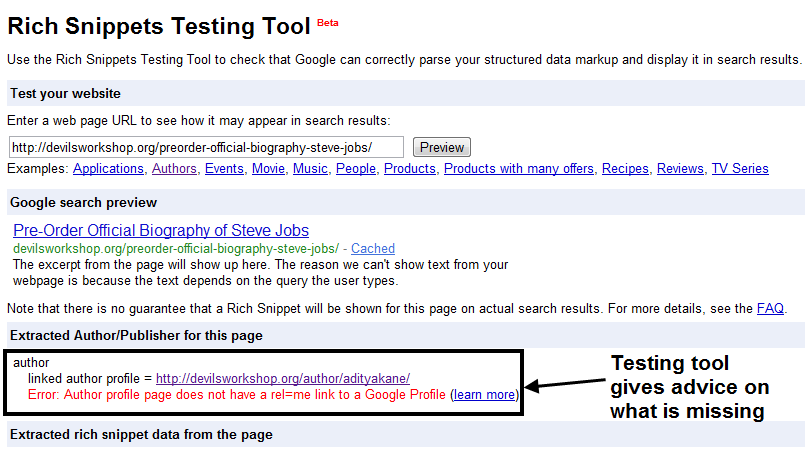The width and height of the screenshot is (805, 468).
Task: Open the People example link
Action: [x=356, y=168]
